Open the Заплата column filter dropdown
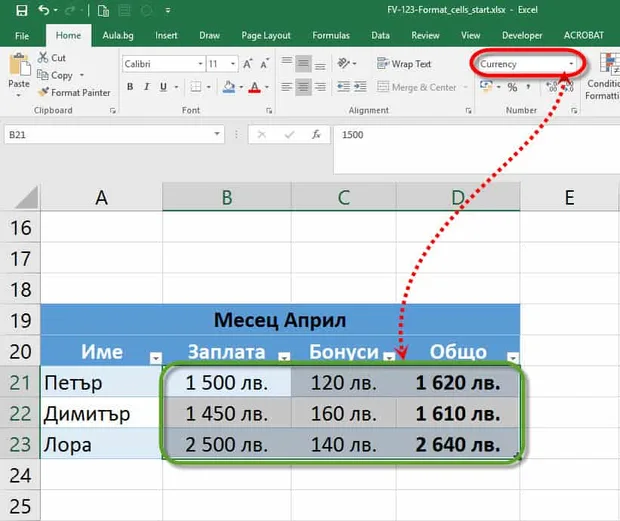Screen dimensions: 620x521 point(284,357)
